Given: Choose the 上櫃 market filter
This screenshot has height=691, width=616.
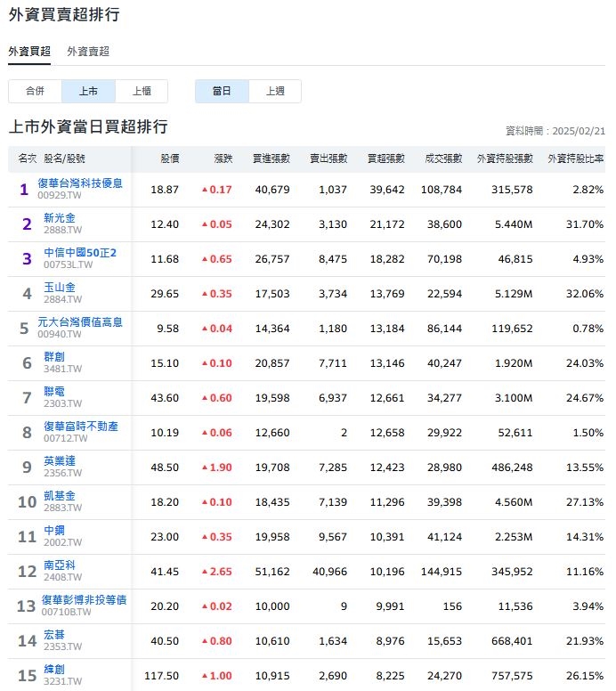Looking at the screenshot, I should [x=142, y=91].
